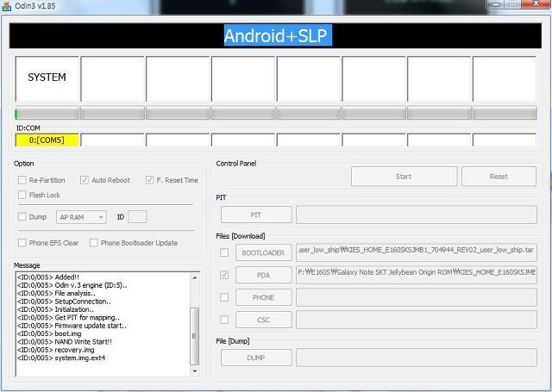Viewport: 552px width, 392px height.
Task: Select the 'Initialzation..' log line
Action: pyautogui.click(x=55, y=309)
